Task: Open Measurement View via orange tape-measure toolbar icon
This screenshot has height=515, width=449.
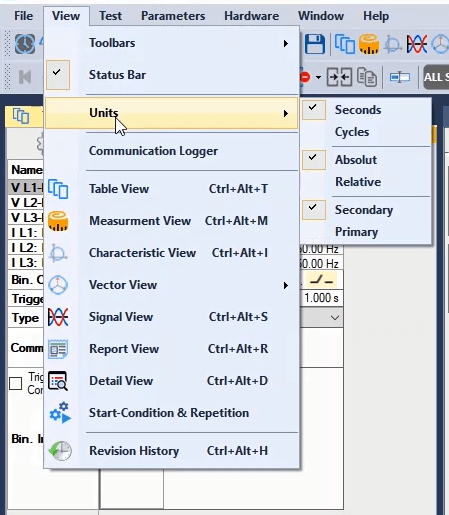Action: click(x=369, y=44)
